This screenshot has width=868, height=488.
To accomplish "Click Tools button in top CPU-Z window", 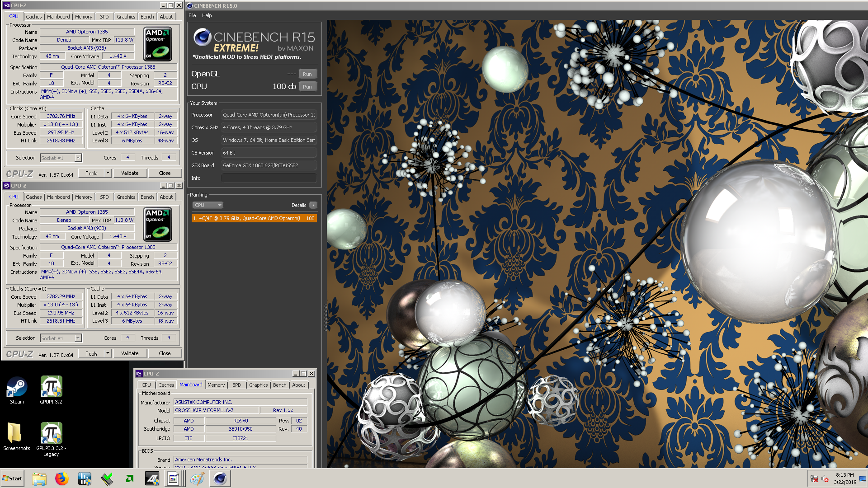I will 91,174.
